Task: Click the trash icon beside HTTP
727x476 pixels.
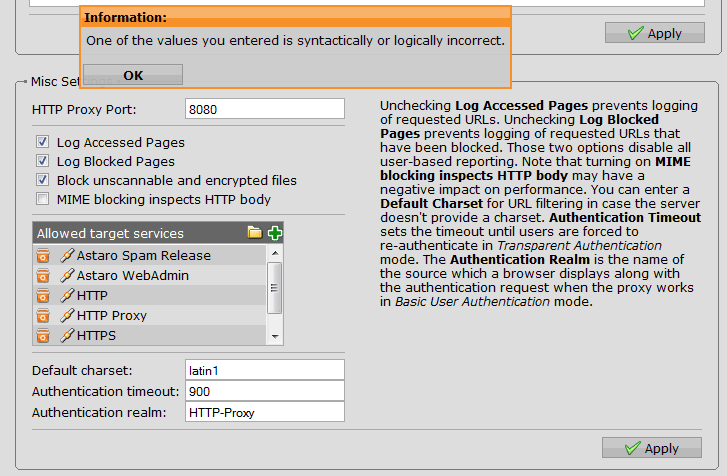Action: [x=43, y=295]
